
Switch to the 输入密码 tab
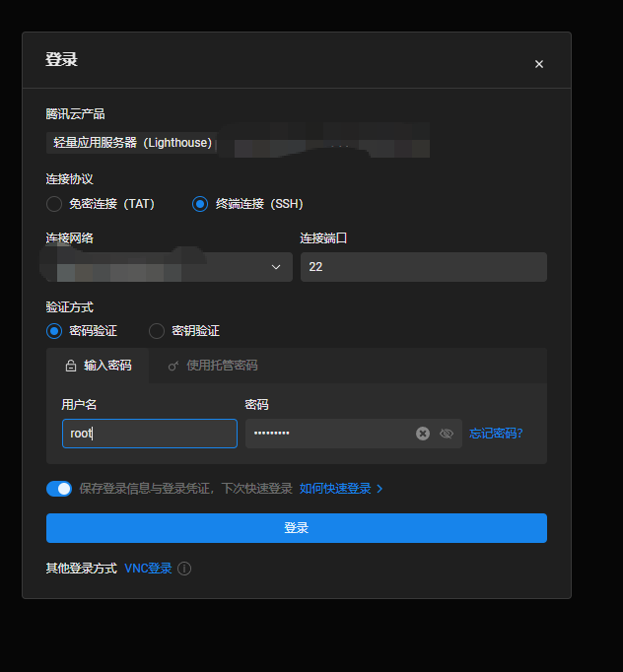[98, 366]
